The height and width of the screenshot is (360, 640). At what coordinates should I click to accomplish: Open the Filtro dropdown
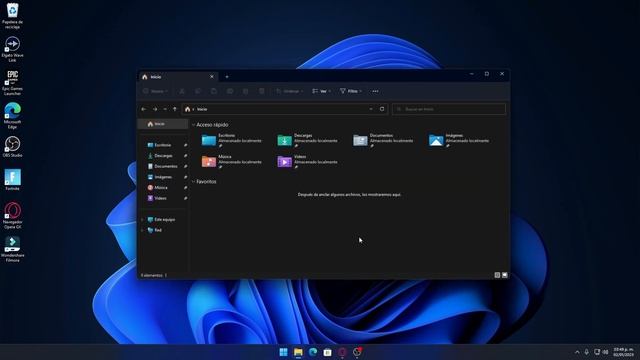click(x=351, y=91)
